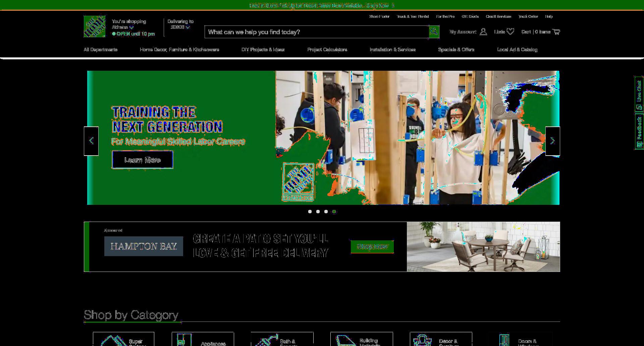Viewport: 644px width, 346px height.
Task: Open Lists heart icon
Action: coord(511,32)
